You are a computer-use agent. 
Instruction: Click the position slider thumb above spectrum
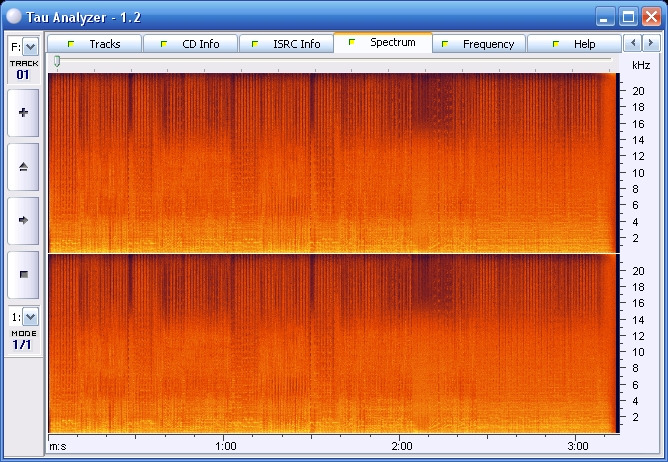click(x=57, y=62)
